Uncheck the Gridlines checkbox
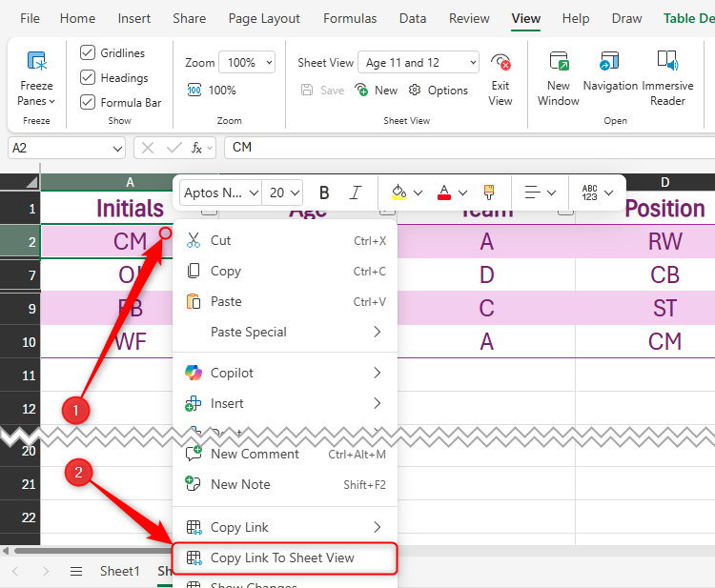 click(88, 52)
